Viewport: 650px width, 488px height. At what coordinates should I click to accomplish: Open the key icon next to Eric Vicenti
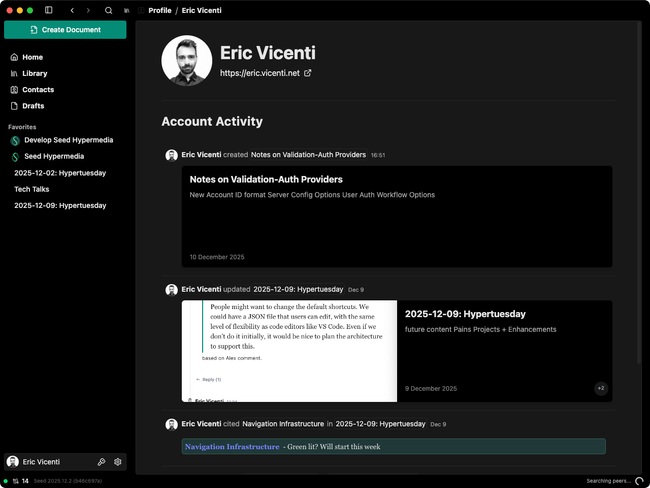point(102,462)
